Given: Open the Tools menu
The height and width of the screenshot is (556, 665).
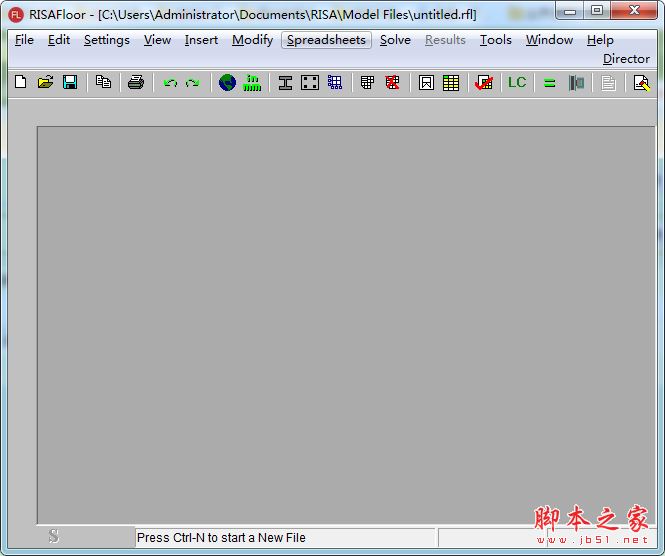Looking at the screenshot, I should [x=496, y=40].
